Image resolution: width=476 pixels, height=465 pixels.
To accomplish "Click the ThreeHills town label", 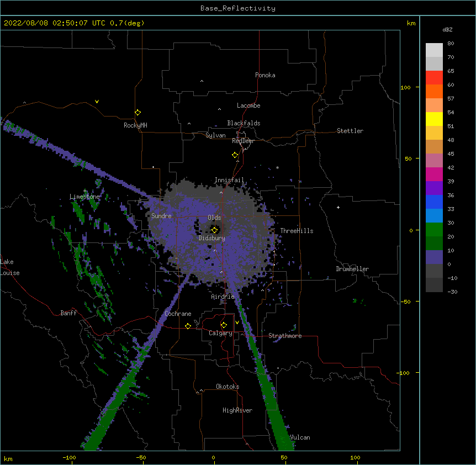I will [x=297, y=231].
